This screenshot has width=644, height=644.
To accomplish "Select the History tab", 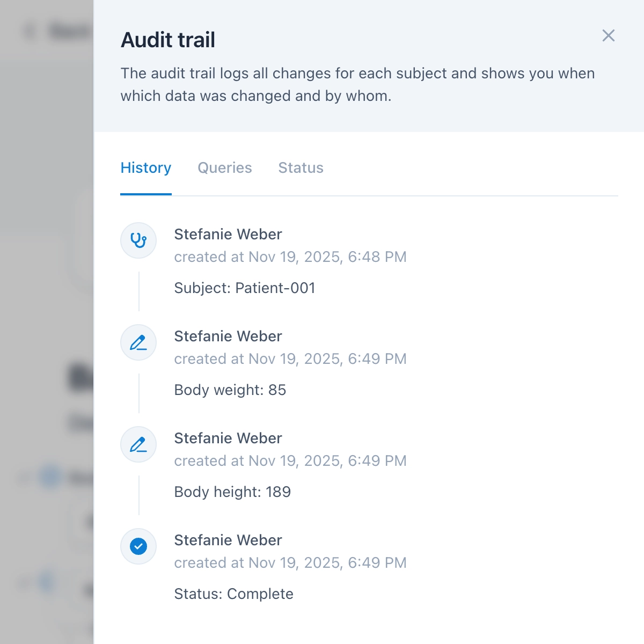I will coord(145,168).
